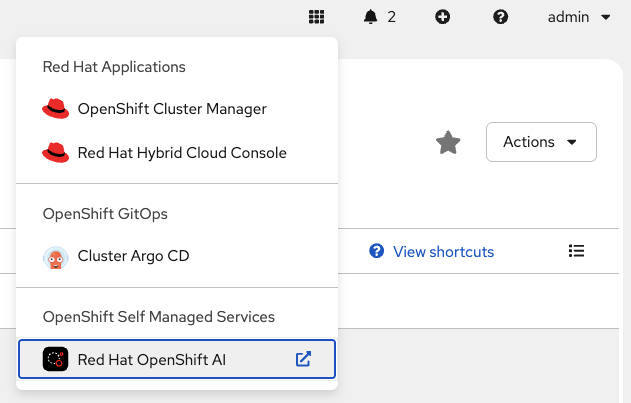
Task: Open Red Hat OpenShift AI entry
Action: click(x=158, y=360)
